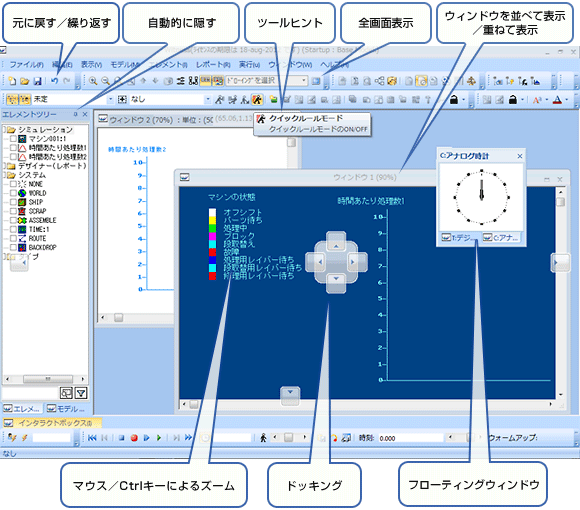Switch to the モデル tab at bottom
The height and width of the screenshot is (510, 580).
pyautogui.click(x=65, y=409)
